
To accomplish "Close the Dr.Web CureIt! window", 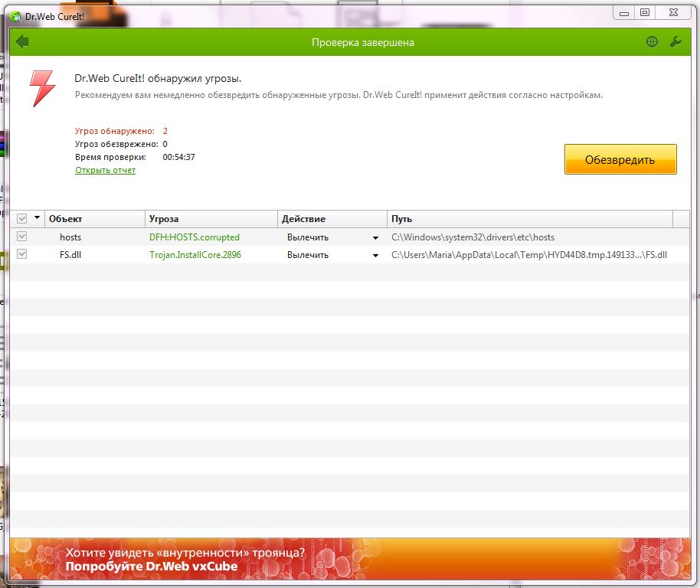I will coord(674,13).
